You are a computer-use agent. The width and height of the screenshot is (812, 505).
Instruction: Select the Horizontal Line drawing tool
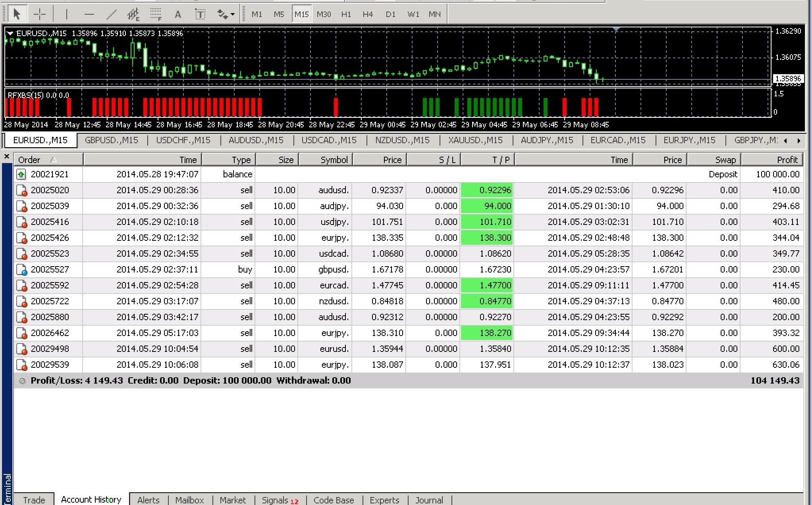pos(89,15)
